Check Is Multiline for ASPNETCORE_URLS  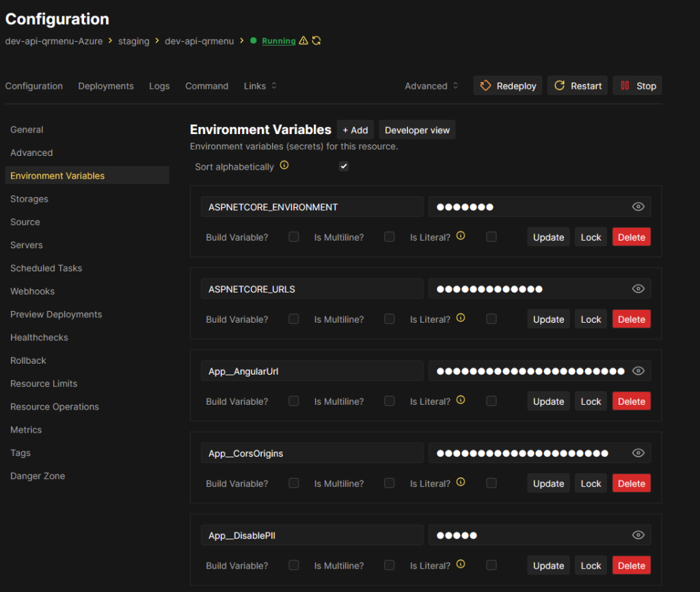pos(389,319)
